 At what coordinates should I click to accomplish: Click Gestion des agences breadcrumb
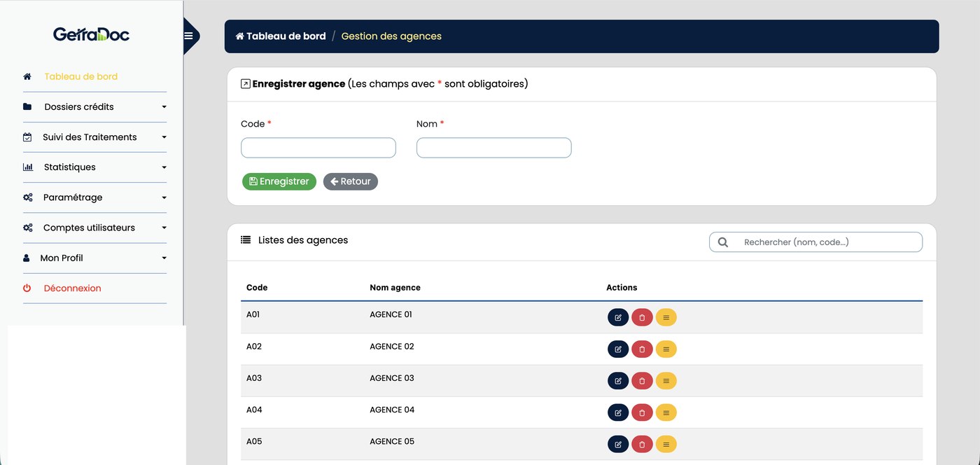tap(391, 36)
